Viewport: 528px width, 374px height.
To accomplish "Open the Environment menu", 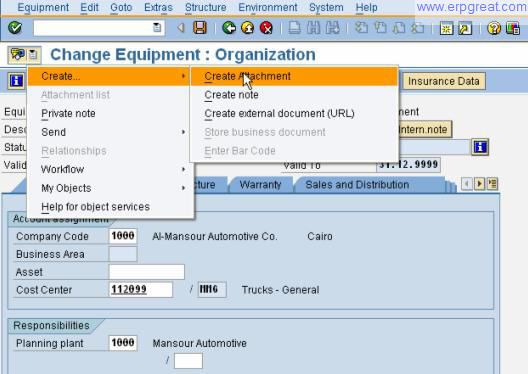I will tap(268, 7).
